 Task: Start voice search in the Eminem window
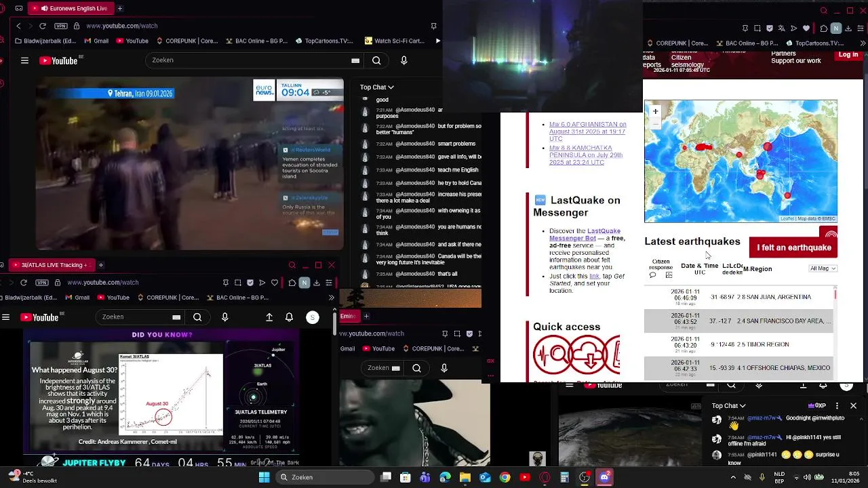[444, 368]
